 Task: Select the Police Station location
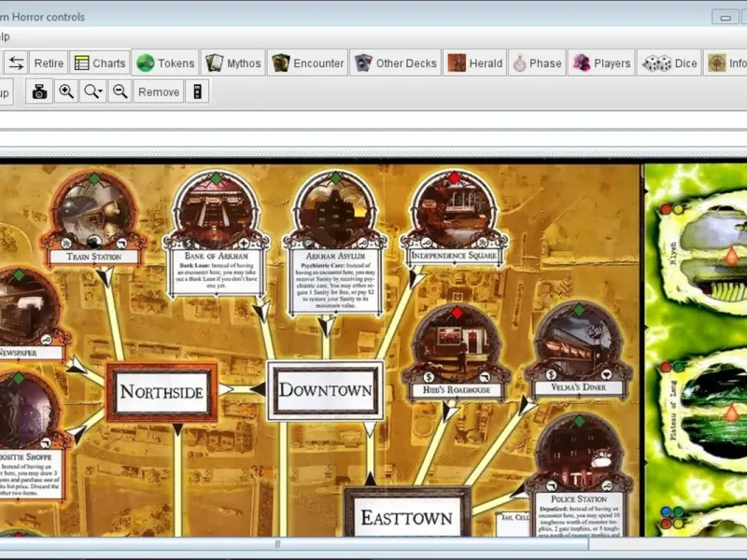point(578,475)
